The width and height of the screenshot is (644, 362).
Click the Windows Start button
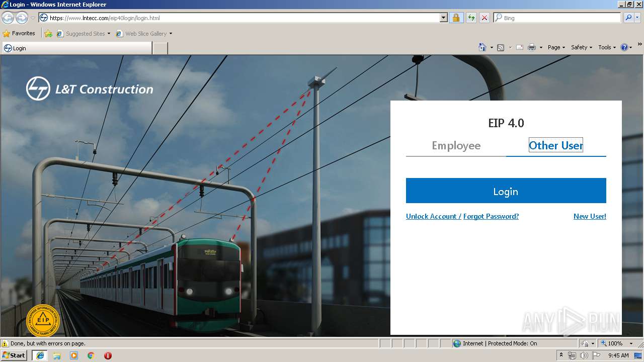coord(14,355)
